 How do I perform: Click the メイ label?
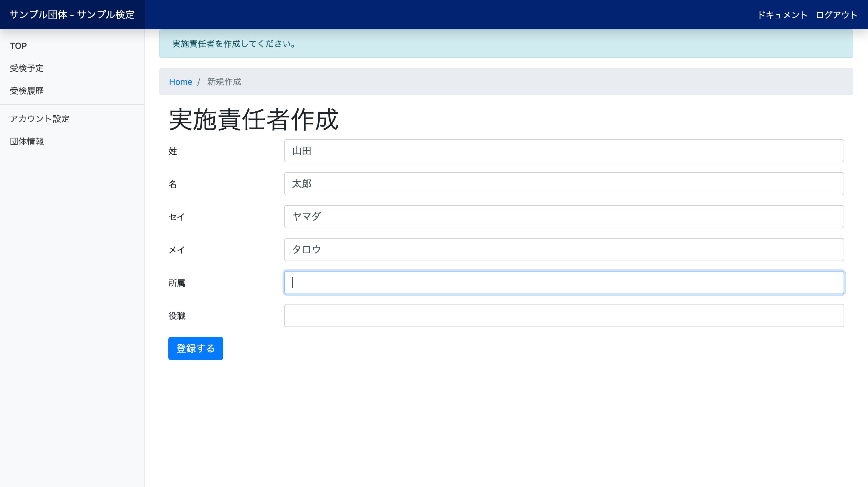tap(177, 250)
